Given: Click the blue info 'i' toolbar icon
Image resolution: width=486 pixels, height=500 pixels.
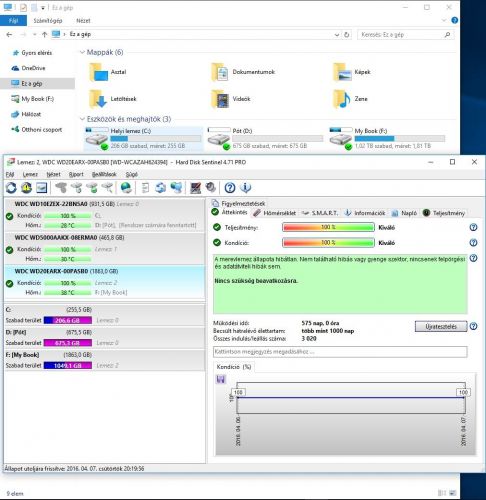Looking at the screenshot, I should point(246,188).
